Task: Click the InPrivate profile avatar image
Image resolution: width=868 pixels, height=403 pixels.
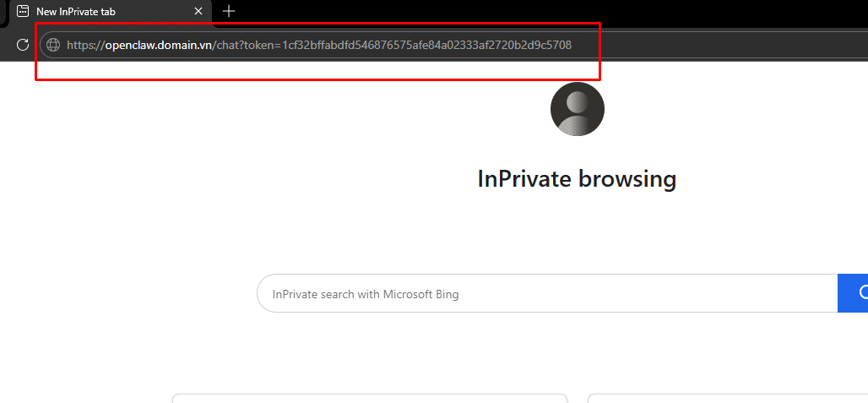Action: coord(577,109)
